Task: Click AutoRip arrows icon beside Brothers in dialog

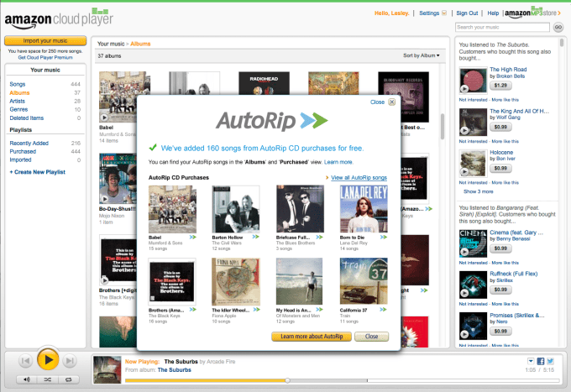Action: [192, 310]
